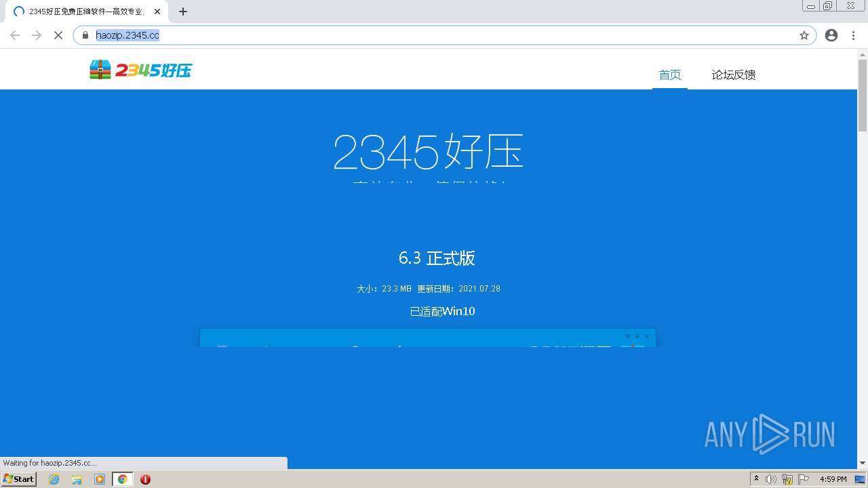Click the show desktop button
This screenshot has height=488, width=868.
pyautogui.click(x=861, y=479)
